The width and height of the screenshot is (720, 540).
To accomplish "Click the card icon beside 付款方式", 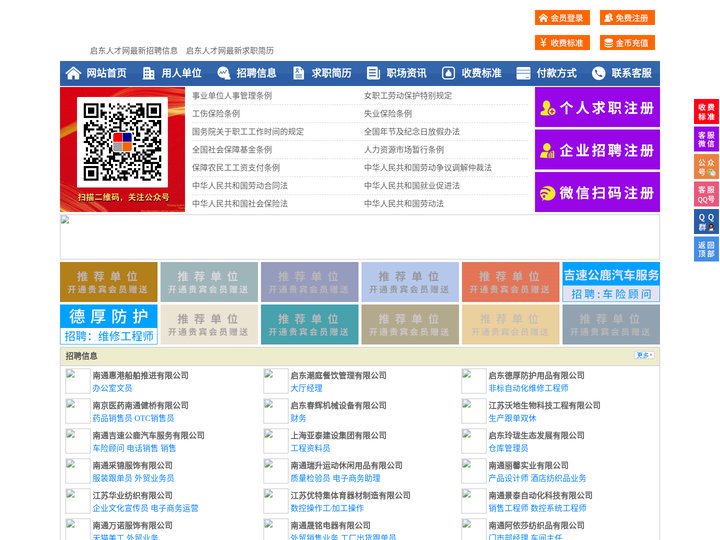I will click(x=523, y=73).
